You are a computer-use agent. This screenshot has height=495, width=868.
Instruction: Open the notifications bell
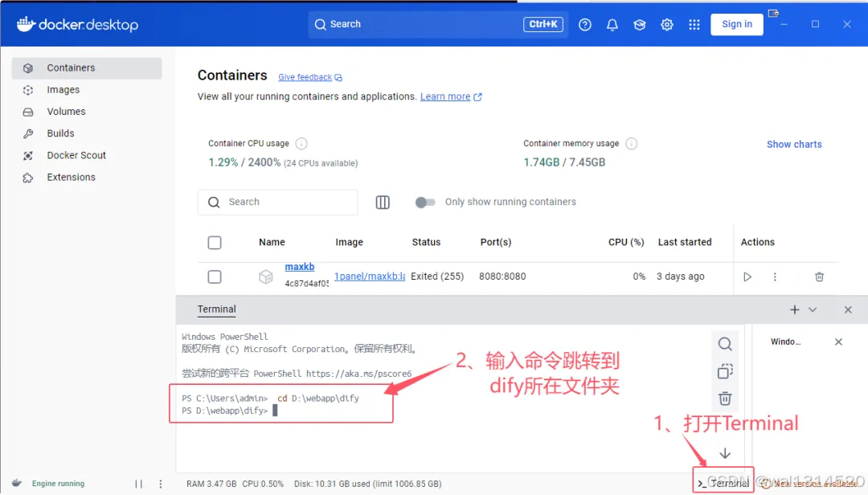click(x=612, y=24)
